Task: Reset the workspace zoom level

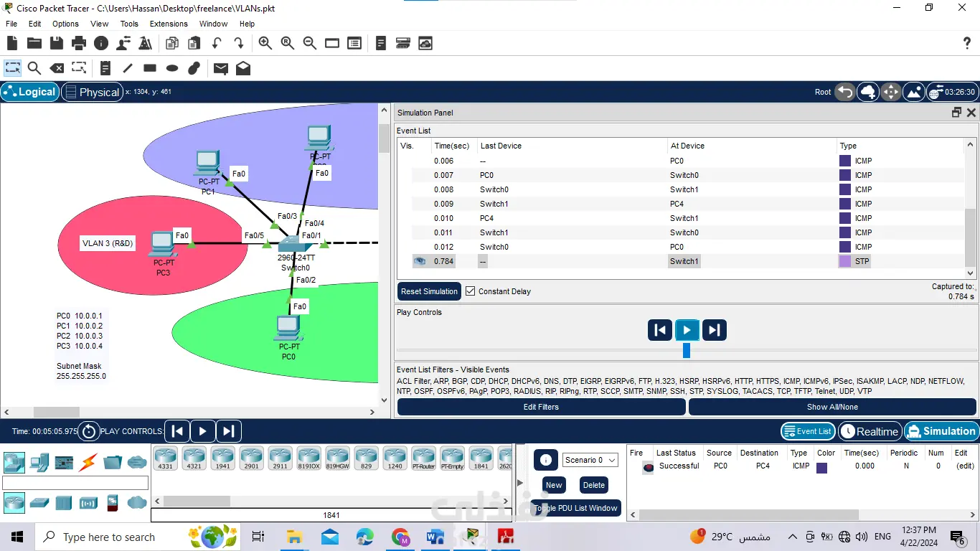Action: pyautogui.click(x=288, y=44)
